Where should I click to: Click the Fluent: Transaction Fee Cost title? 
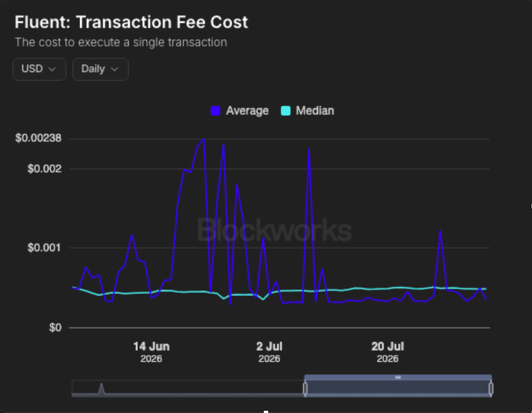[131, 22]
